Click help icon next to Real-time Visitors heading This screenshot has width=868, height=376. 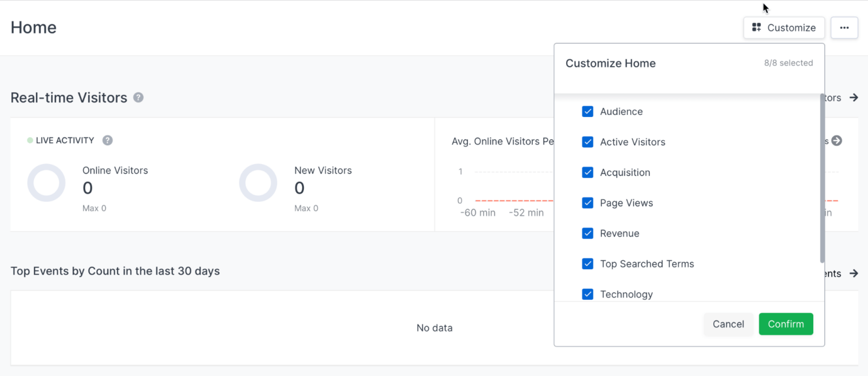point(138,97)
